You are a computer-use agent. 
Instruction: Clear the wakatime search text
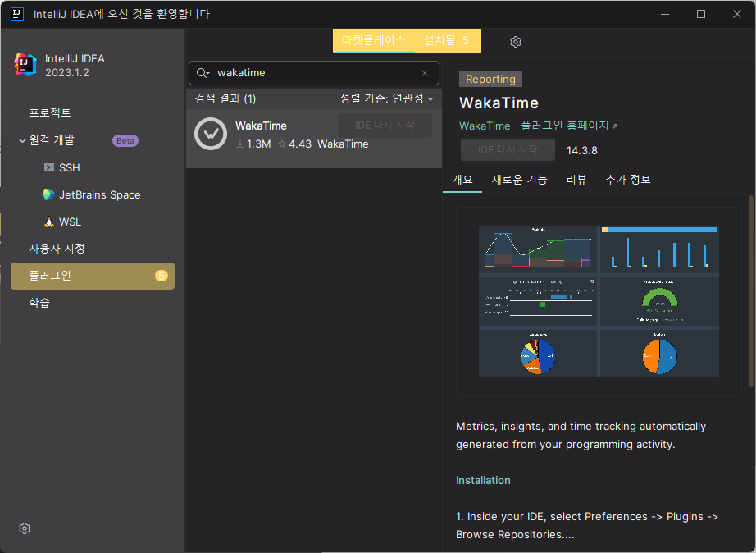[x=425, y=73]
